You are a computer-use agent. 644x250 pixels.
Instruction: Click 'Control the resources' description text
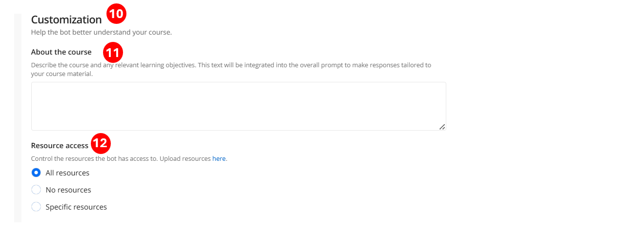[x=121, y=159]
